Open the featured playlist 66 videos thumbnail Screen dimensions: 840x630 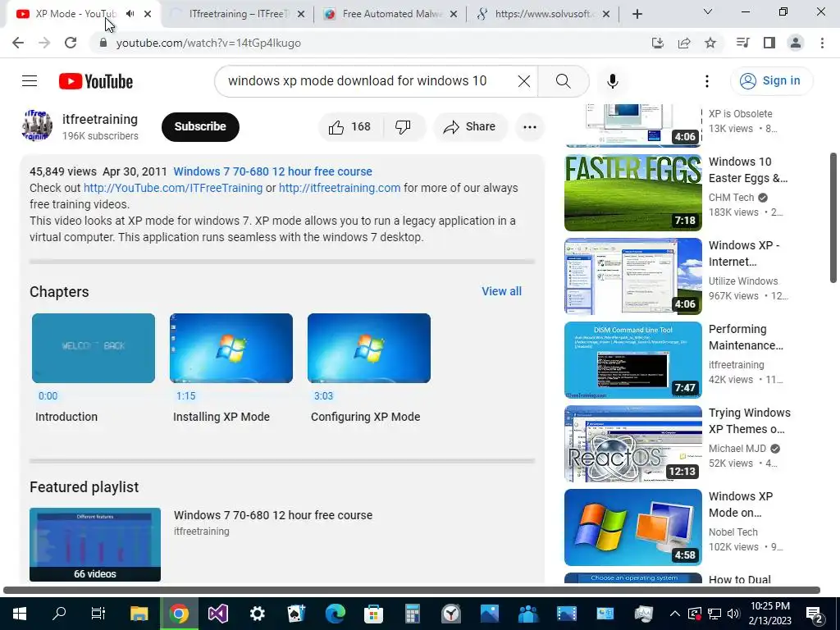click(95, 545)
